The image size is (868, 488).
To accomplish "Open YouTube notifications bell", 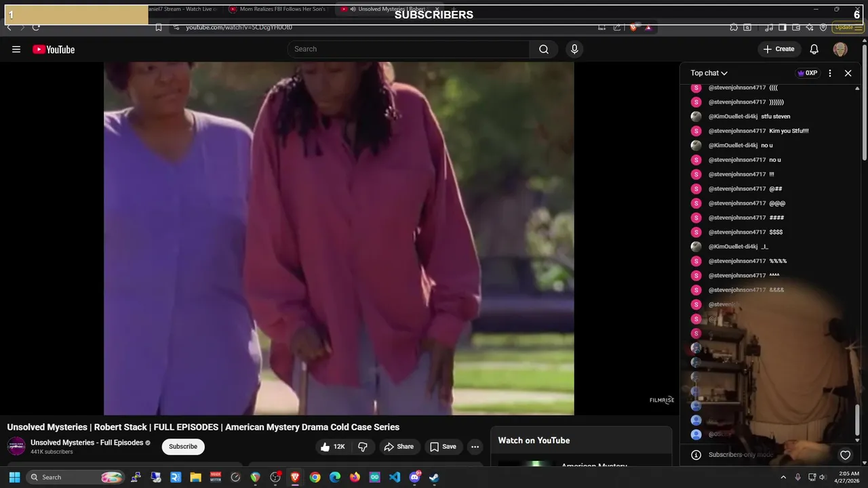I will 814,49.
